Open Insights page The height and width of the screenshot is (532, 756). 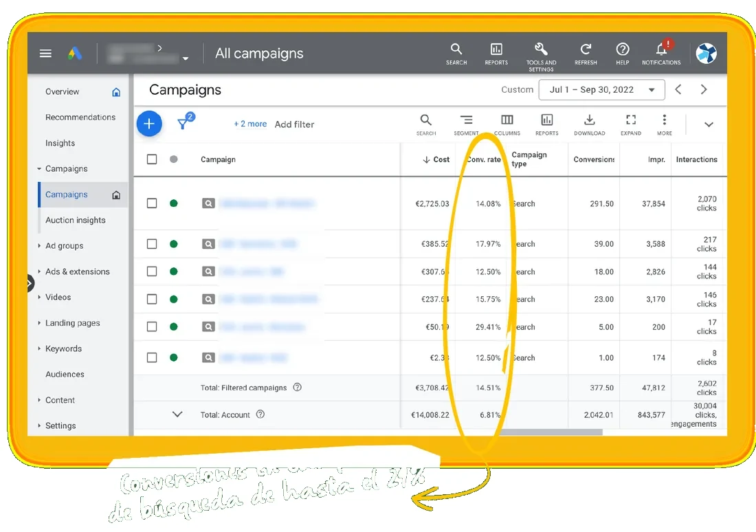coord(60,143)
